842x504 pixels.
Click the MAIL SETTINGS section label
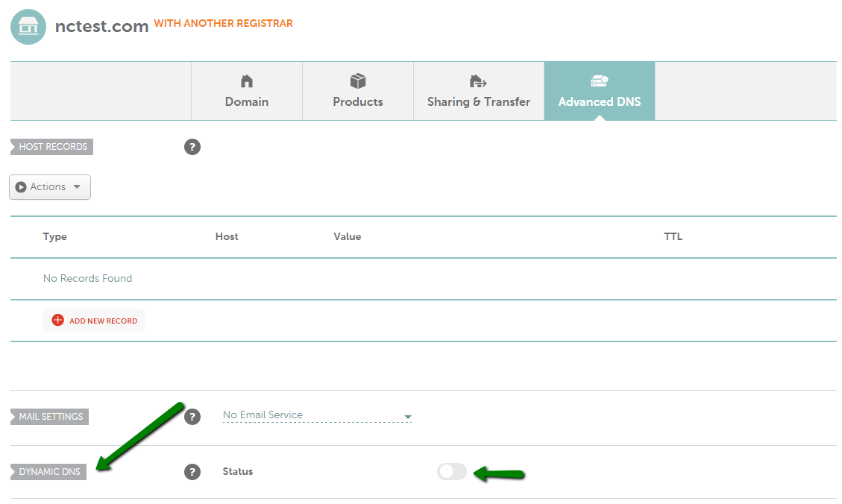pyautogui.click(x=49, y=417)
